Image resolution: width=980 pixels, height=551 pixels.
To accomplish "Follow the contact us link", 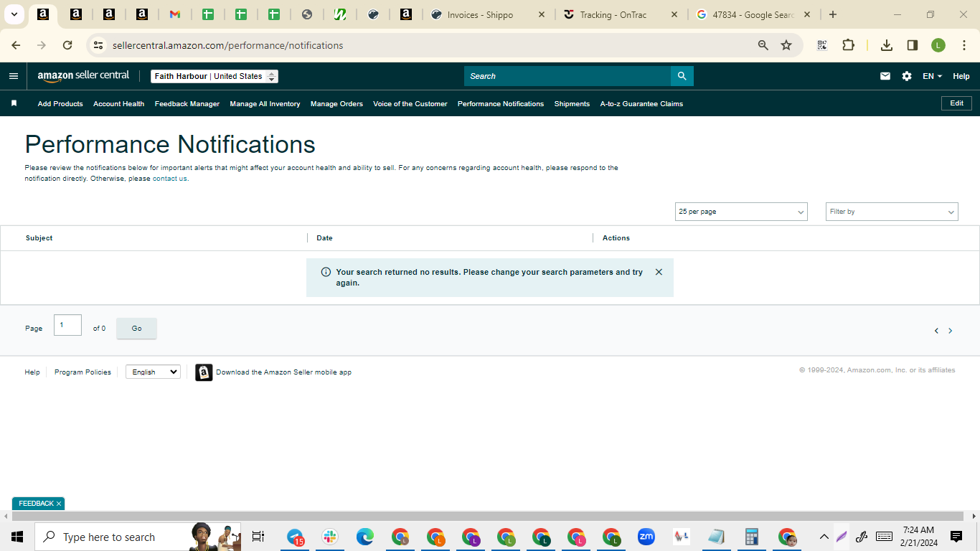I will pyautogui.click(x=169, y=179).
